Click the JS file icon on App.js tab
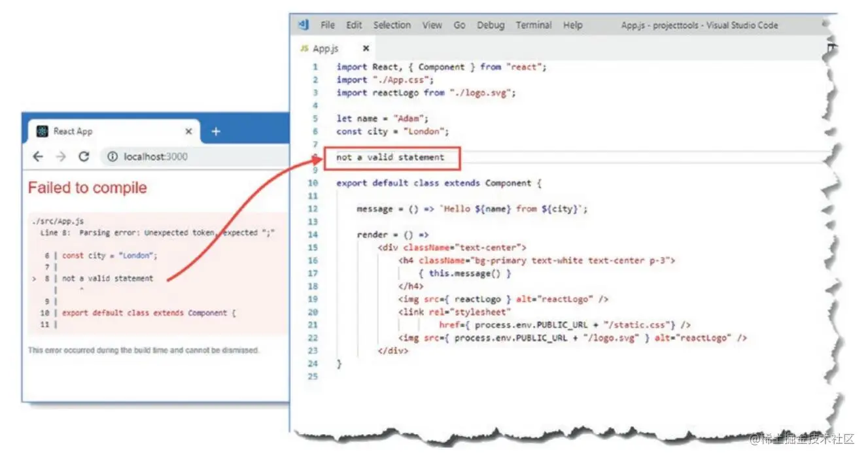 (304, 48)
